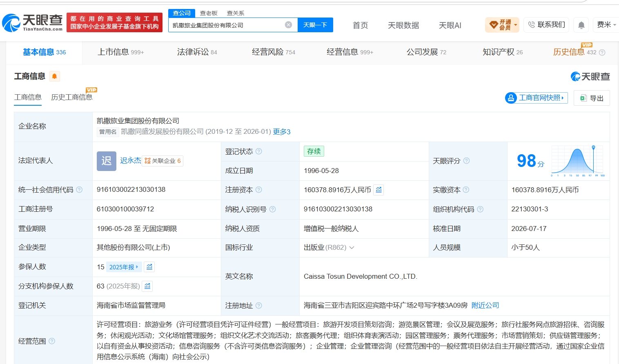
Task: Click the 天眼一下 search button
Action: (315, 25)
